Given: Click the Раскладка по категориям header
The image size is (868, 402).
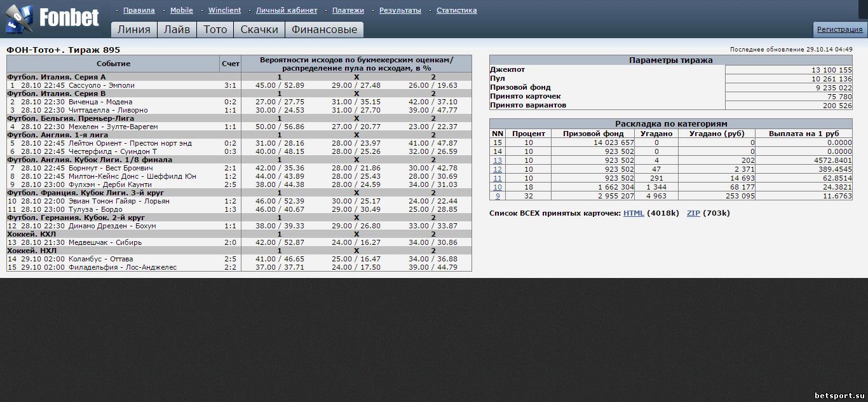Looking at the screenshot, I should tap(671, 124).
